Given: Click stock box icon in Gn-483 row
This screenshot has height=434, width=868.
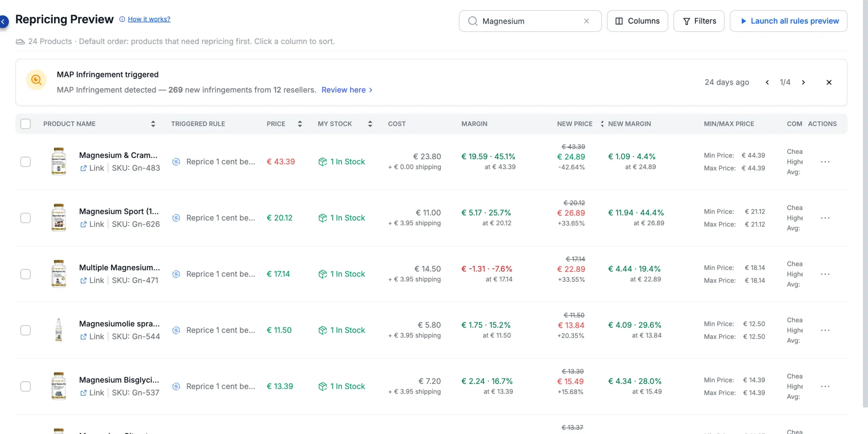Looking at the screenshot, I should [322, 162].
